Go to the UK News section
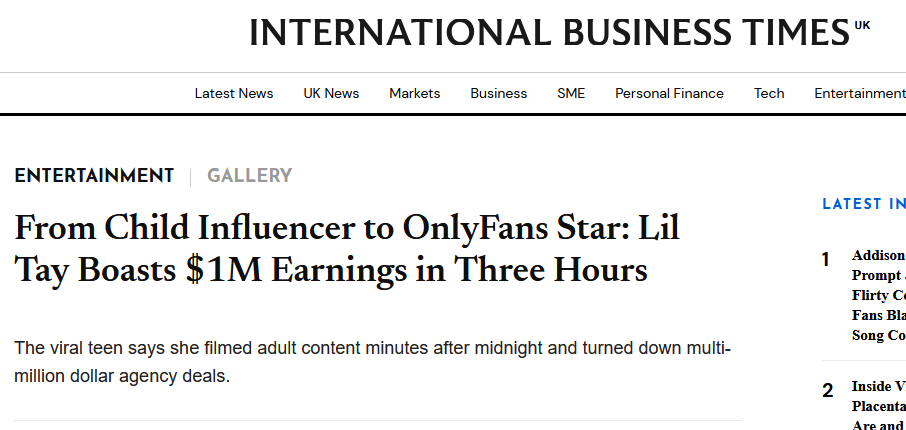 click(x=331, y=93)
